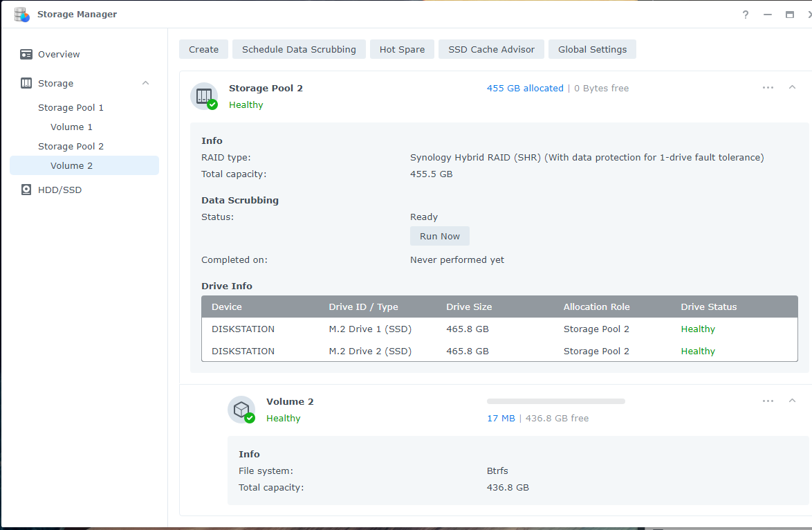
Task: Click the Ready scrubbing status value
Action: pyautogui.click(x=423, y=217)
